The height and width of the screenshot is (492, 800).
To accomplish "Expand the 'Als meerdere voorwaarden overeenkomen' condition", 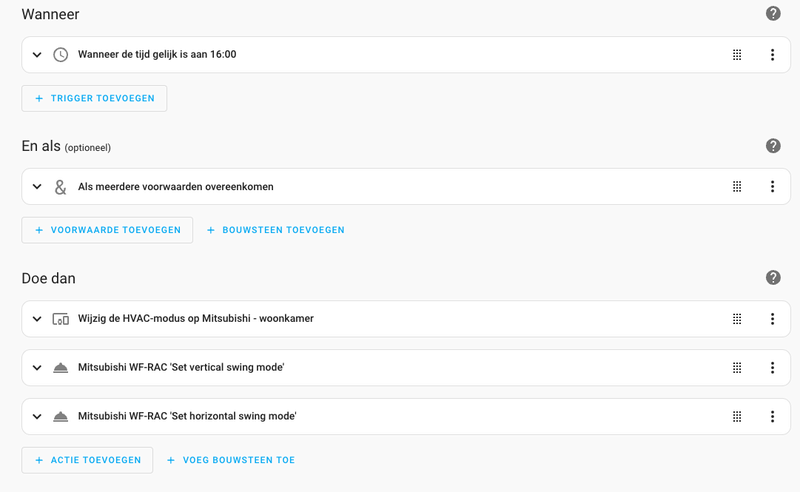I will click(x=37, y=187).
